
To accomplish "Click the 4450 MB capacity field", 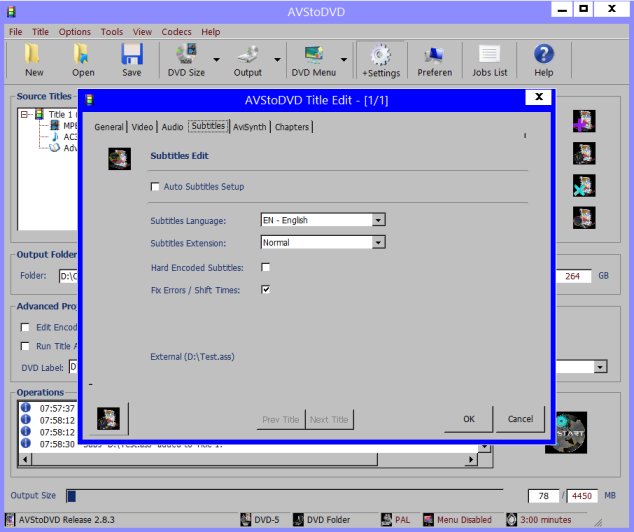I will tap(582, 496).
